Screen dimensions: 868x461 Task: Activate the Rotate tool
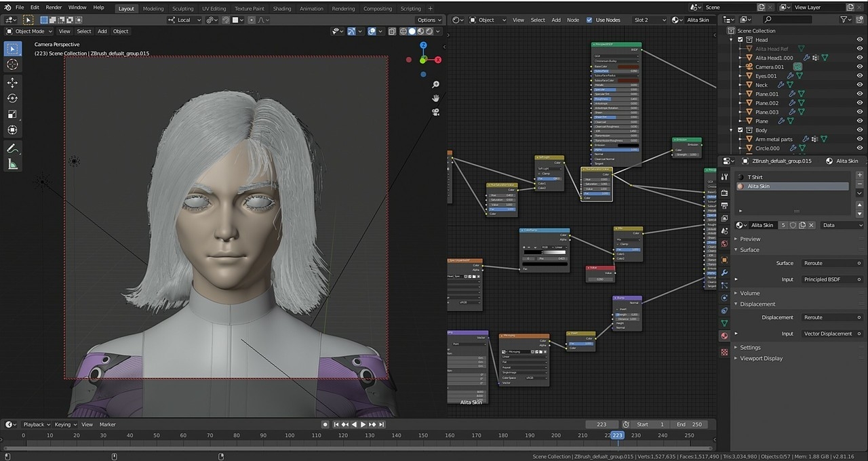[12, 98]
